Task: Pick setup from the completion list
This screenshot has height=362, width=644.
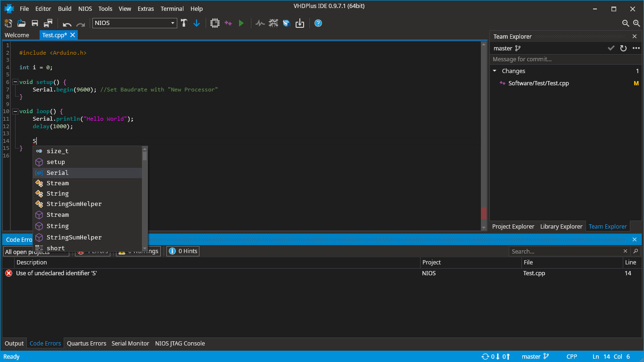Action: coord(87,162)
